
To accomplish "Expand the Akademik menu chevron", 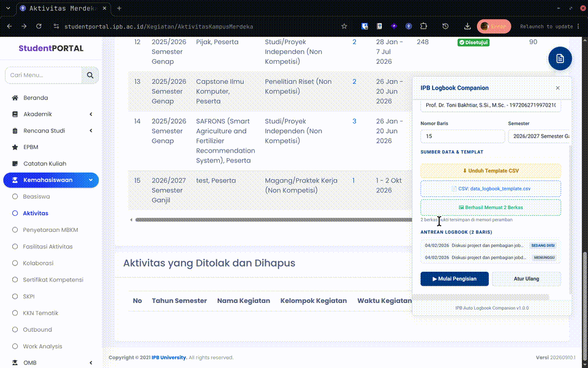I will 91,114.
